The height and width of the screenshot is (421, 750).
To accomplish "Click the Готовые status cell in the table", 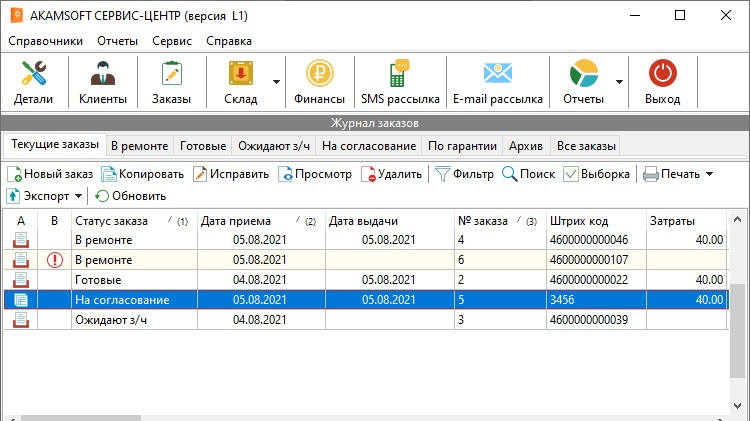I will click(134, 280).
